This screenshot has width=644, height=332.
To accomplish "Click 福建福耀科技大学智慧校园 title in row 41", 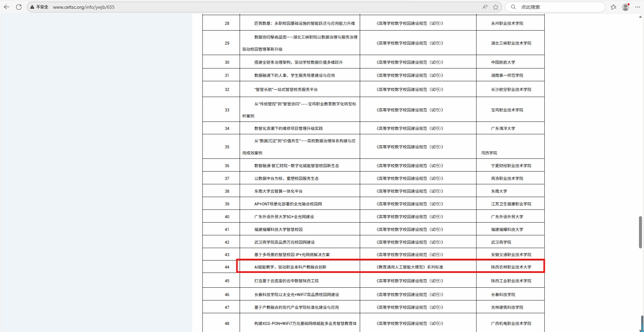I will point(278,230).
